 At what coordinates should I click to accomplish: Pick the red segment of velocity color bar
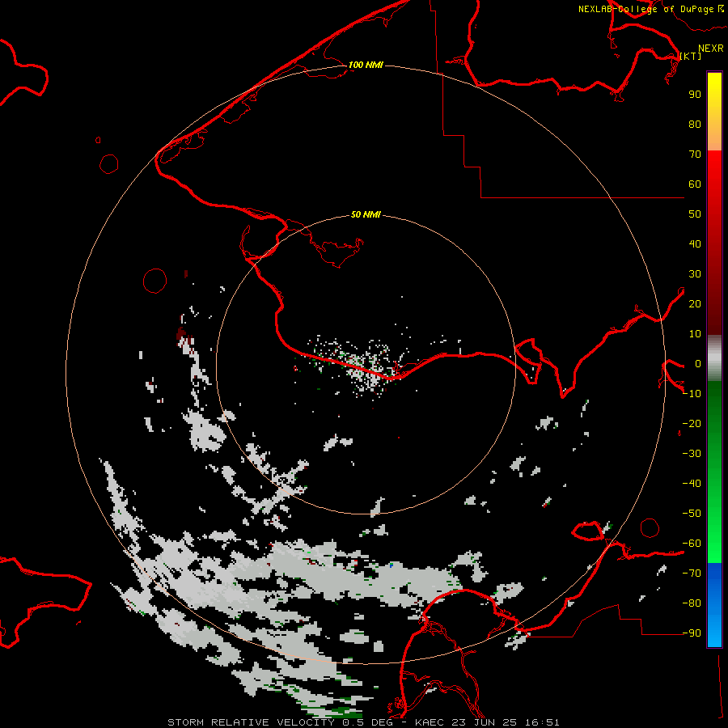point(714,243)
